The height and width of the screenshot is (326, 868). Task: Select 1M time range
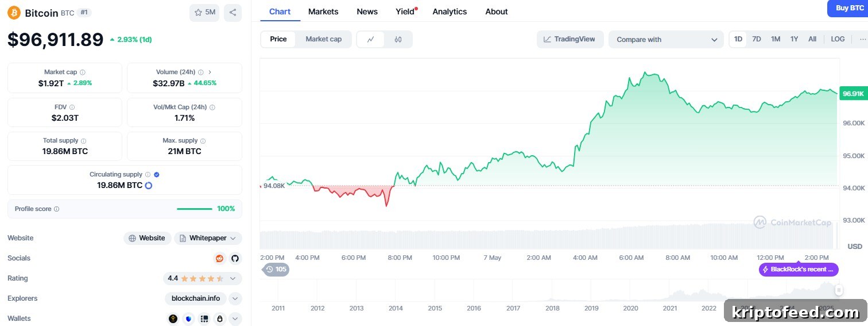tap(776, 39)
